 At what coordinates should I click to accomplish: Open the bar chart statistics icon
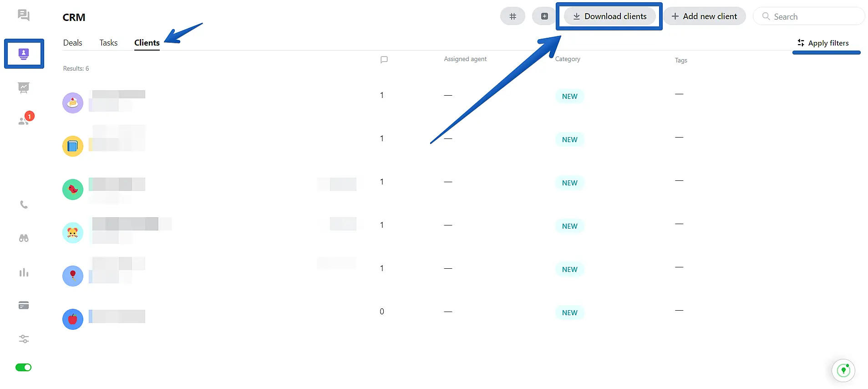pos(24,272)
